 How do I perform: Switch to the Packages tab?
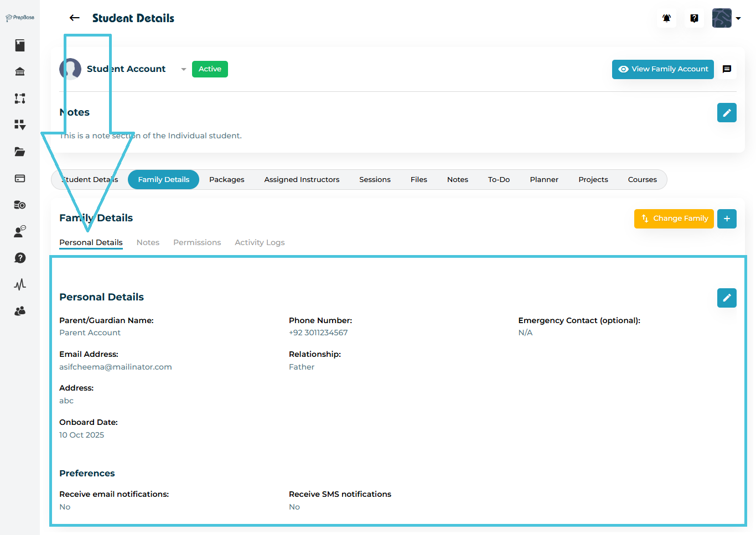click(226, 179)
